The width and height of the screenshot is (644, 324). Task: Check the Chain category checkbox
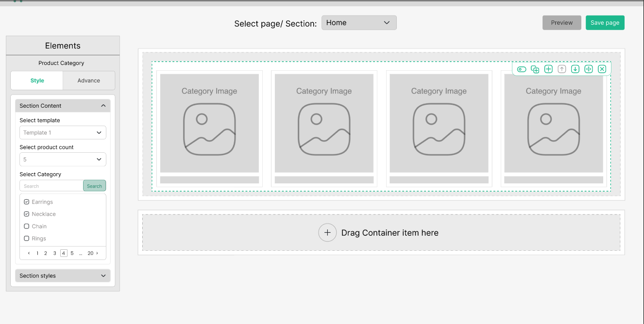pos(27,227)
